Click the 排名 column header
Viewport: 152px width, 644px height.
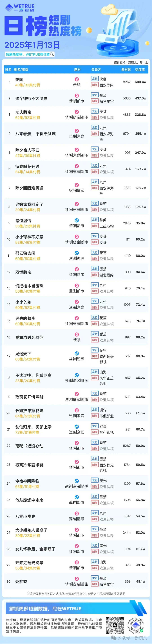coord(8,70)
